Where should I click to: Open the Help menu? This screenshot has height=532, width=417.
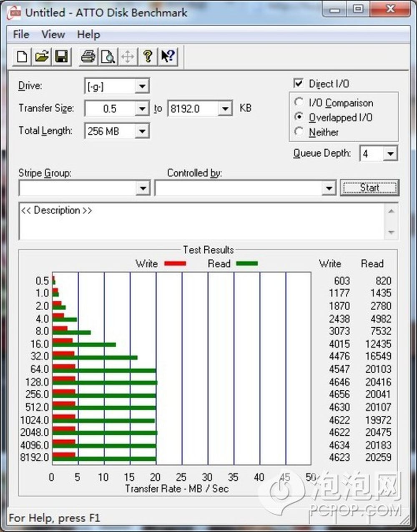[x=88, y=34]
